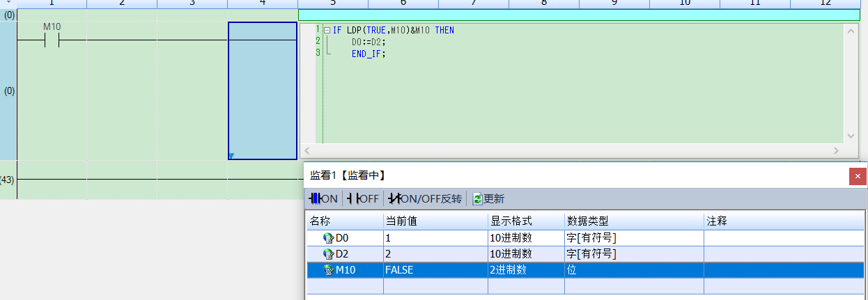Close the 监看1 watch window
868x300 pixels.
858,177
